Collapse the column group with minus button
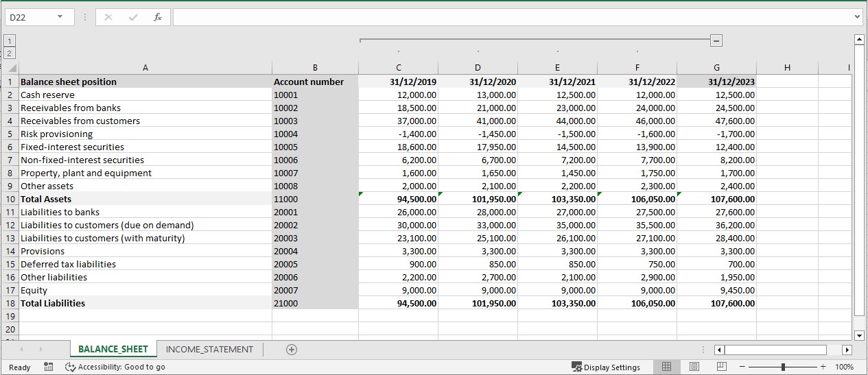The height and width of the screenshot is (375, 868). tap(716, 41)
